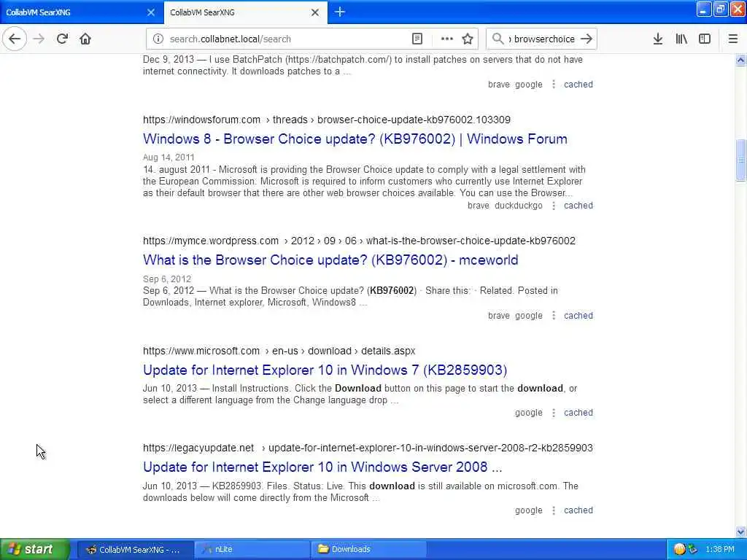
Task: Switch to the first CollabVM SearXNG tab
Action: [82, 12]
